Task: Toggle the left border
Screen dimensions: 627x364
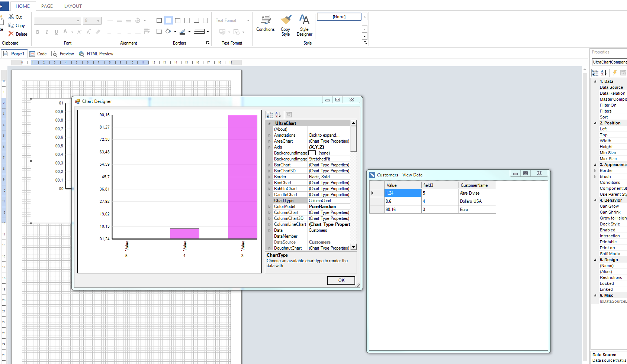Action: pyautogui.click(x=187, y=20)
